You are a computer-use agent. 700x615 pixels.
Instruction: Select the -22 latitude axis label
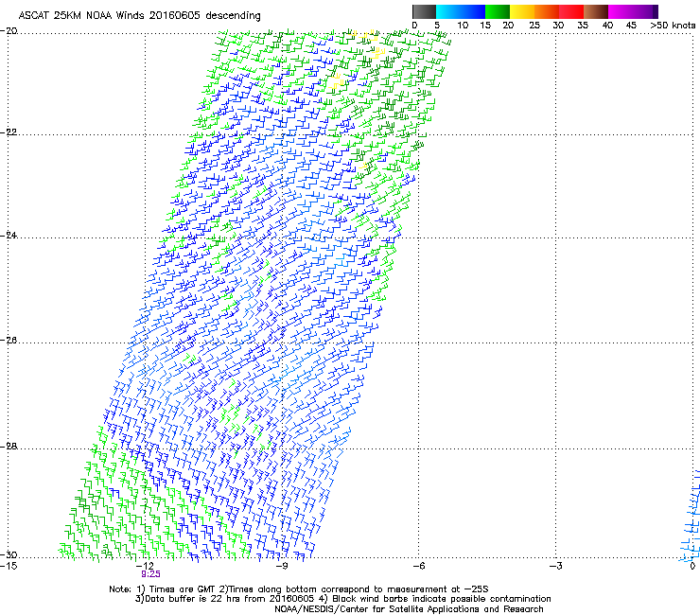[9, 132]
